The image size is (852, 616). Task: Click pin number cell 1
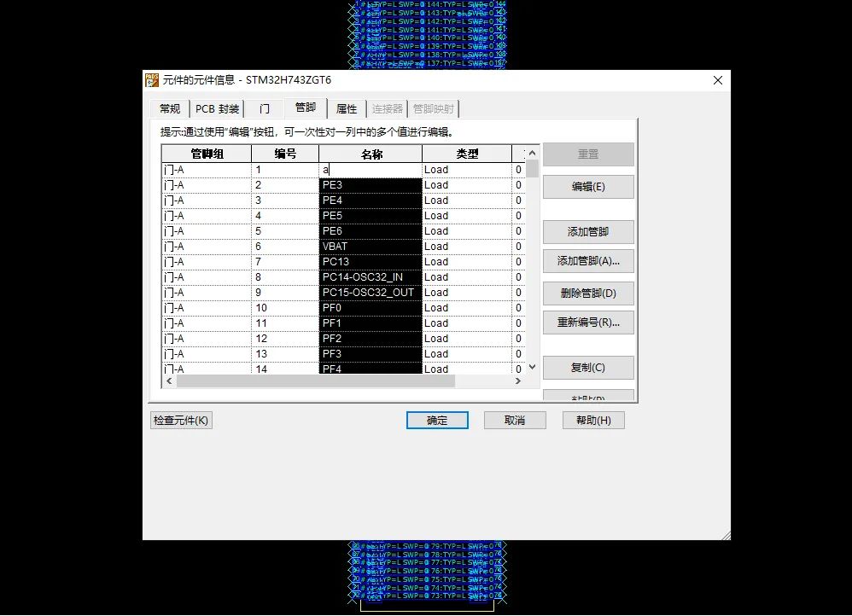tap(285, 170)
